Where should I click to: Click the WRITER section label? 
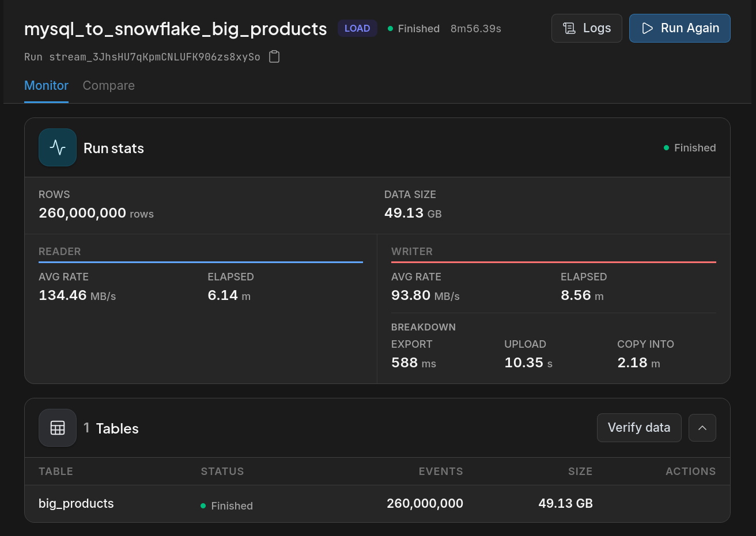(412, 252)
